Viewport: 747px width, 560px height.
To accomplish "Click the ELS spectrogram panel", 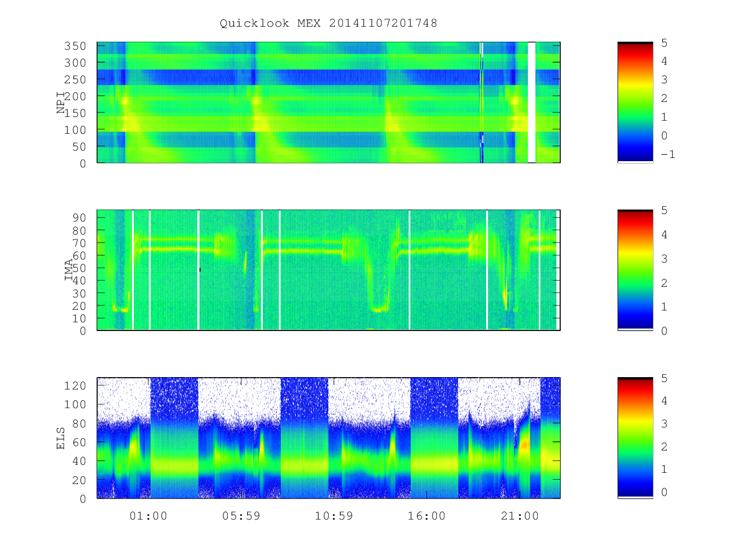I will point(329,438).
